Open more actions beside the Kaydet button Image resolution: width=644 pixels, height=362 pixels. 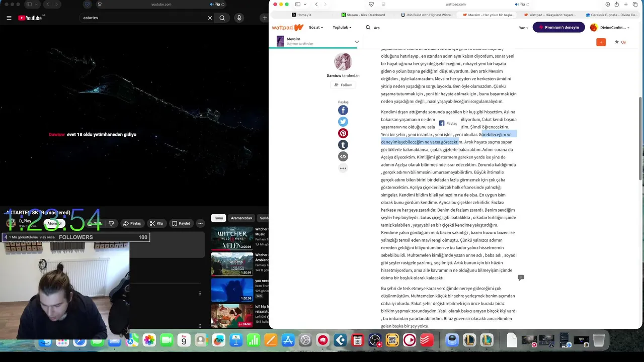tap(200, 223)
